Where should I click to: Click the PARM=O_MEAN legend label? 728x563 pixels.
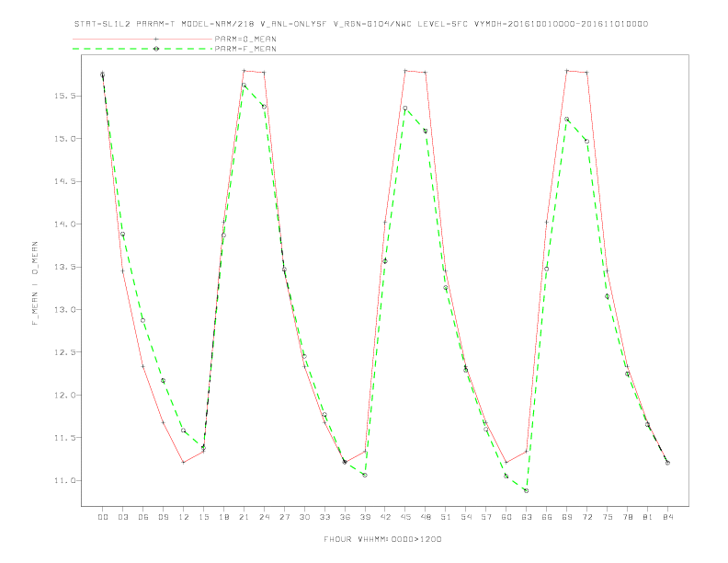coord(245,39)
